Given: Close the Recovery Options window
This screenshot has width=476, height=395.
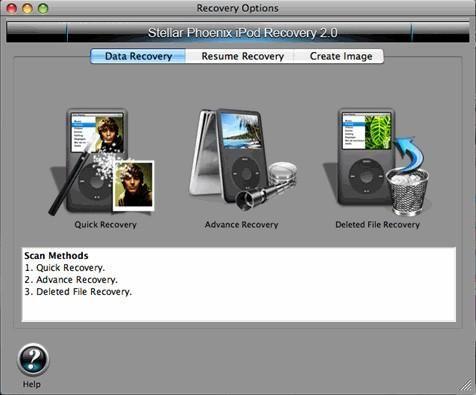Looking at the screenshot, I should point(12,8).
